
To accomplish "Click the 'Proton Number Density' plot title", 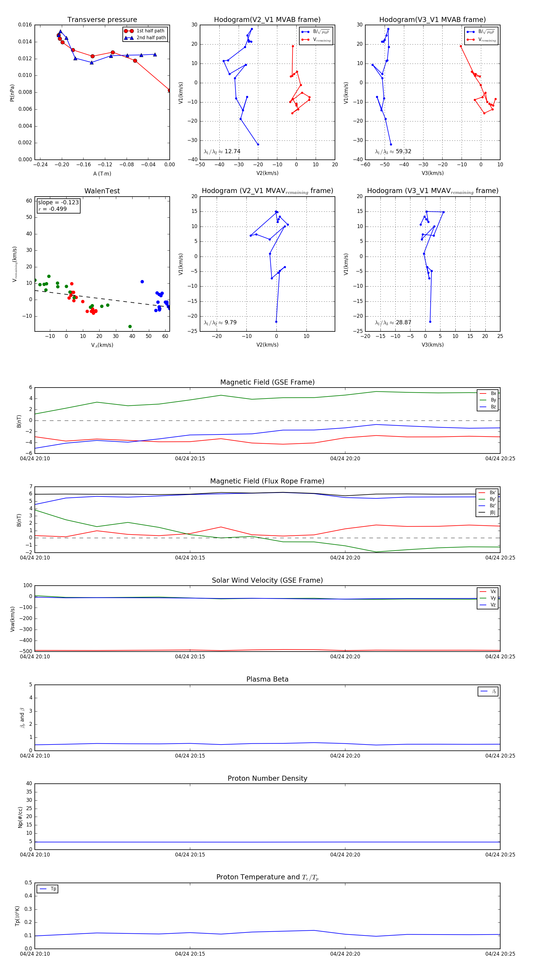I will [267, 778].
